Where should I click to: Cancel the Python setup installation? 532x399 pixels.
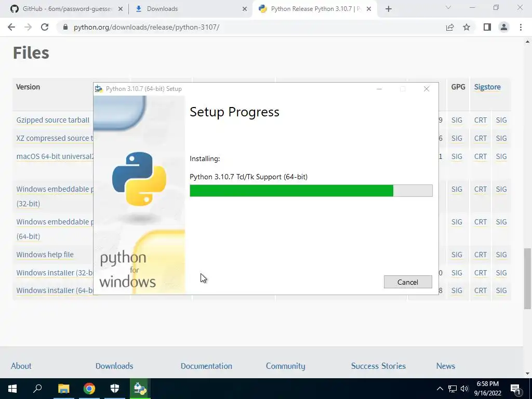pyautogui.click(x=408, y=282)
